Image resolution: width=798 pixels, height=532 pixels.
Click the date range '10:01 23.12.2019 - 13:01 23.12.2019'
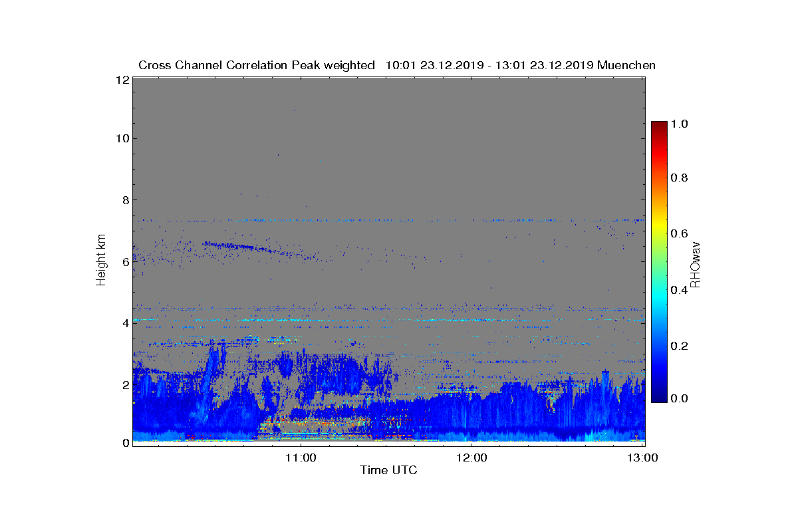pos(489,65)
